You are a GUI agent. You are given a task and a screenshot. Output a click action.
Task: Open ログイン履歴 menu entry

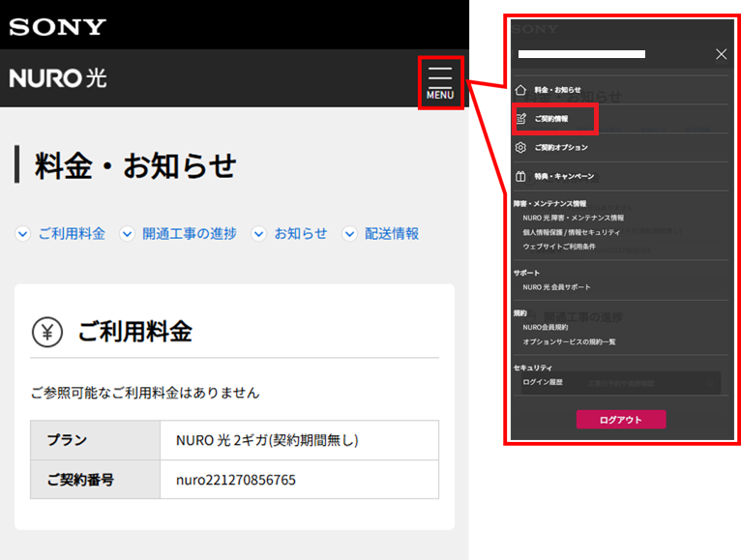(543, 382)
